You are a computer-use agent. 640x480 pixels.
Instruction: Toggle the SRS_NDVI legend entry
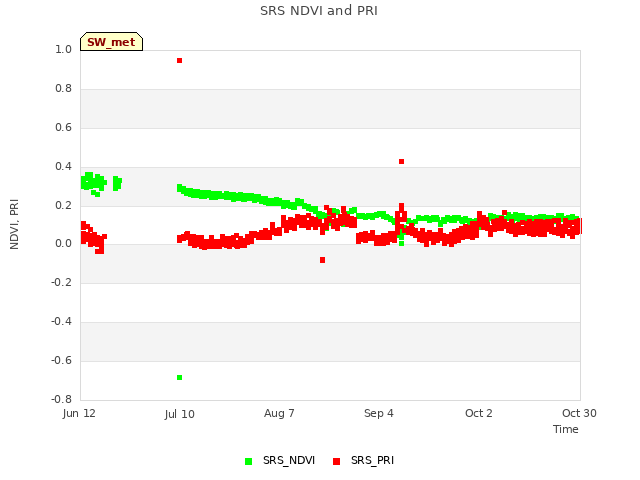coord(280,461)
